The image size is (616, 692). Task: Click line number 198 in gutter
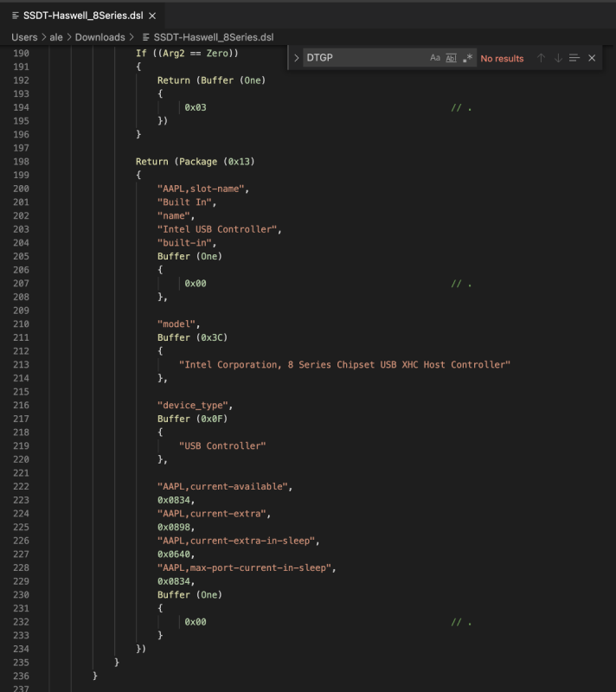pyautogui.click(x=21, y=162)
